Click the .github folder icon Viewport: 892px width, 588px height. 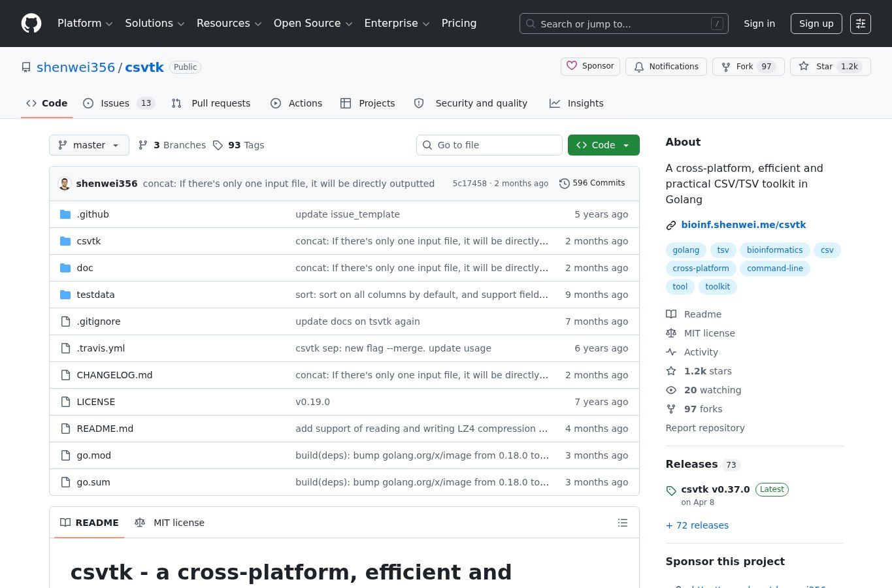(x=65, y=214)
